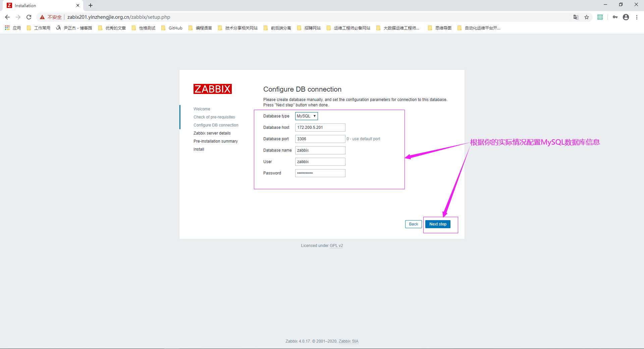Open the 思维导图 bookmark folder
644x349 pixels.
pos(440,28)
